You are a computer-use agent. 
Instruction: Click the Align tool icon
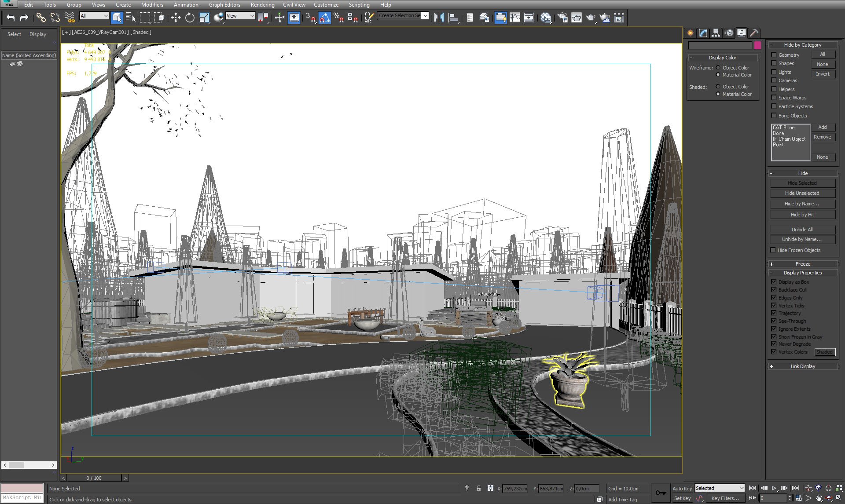point(453,18)
